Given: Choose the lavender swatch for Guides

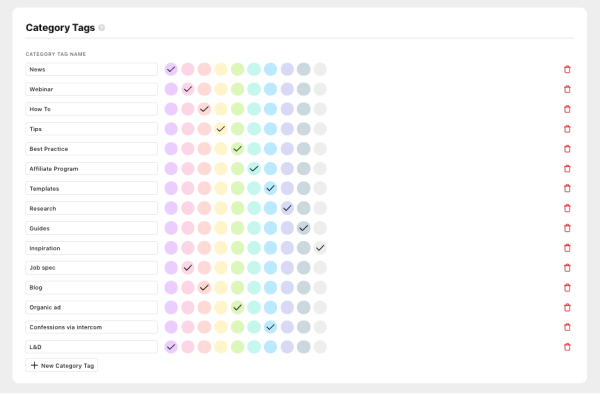Looking at the screenshot, I should 287,228.
